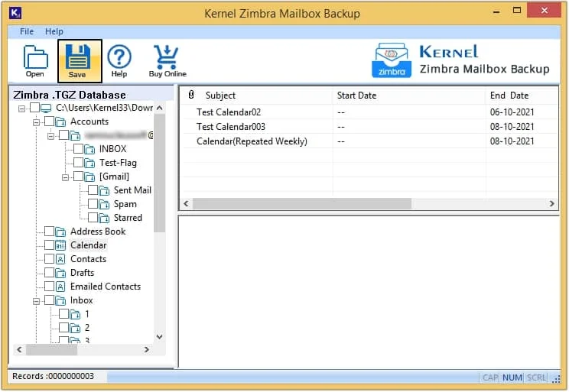Click the Buy Online shopping cart icon
569x392 pixels.
(166, 57)
